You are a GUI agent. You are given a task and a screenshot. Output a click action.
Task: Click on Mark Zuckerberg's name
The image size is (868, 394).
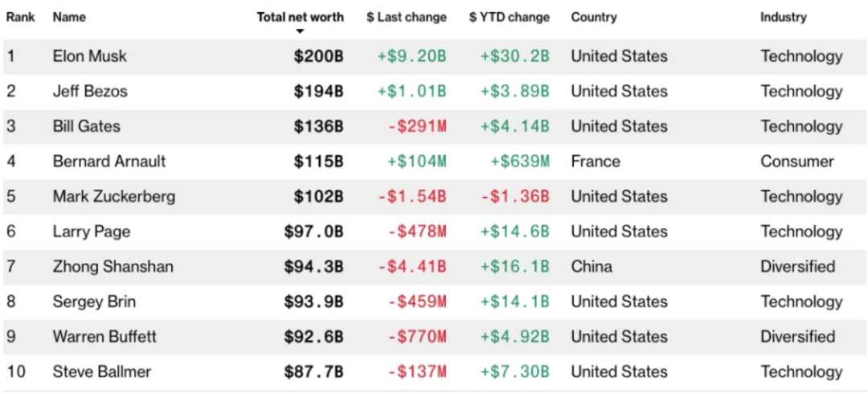pos(114,197)
